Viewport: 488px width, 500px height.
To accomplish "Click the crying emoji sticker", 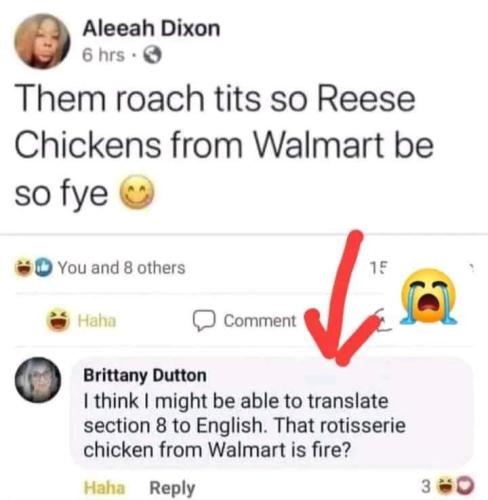I will pyautogui.click(x=428, y=296).
